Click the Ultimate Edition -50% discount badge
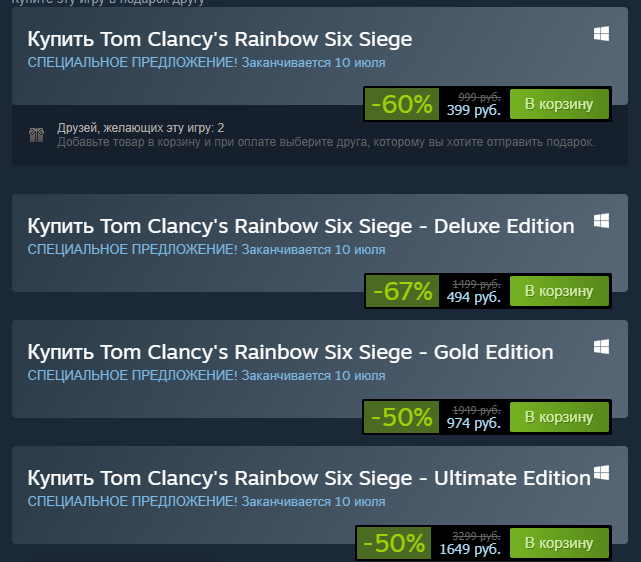The width and height of the screenshot is (641, 562). pos(394,543)
